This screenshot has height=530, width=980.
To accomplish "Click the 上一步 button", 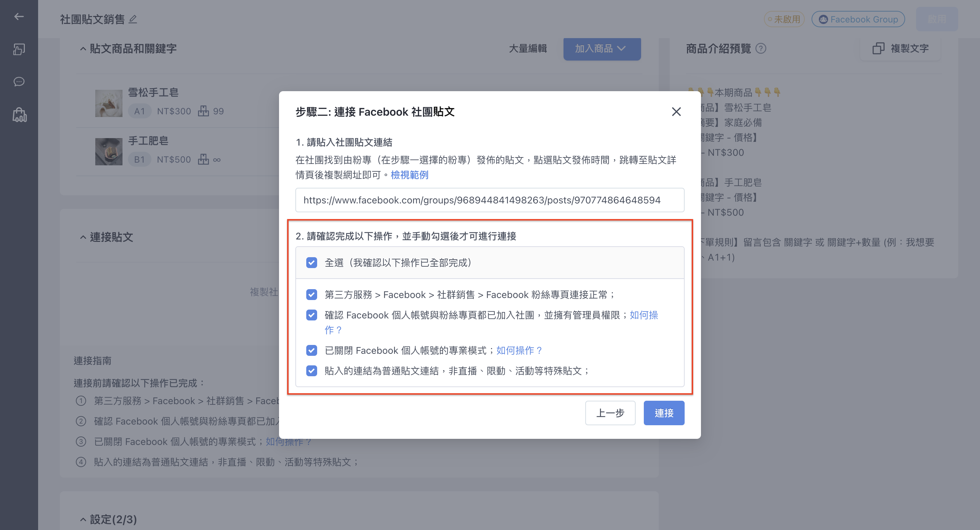I will (x=610, y=413).
